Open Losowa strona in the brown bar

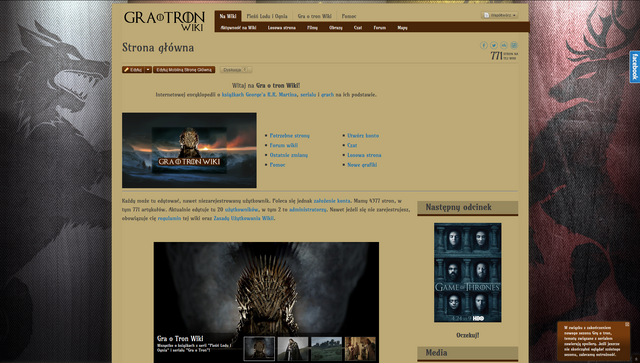click(282, 28)
